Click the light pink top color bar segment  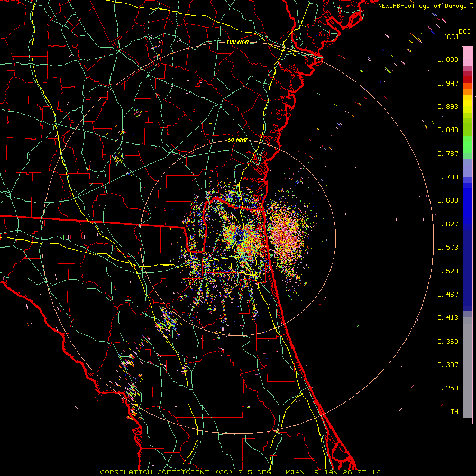click(x=467, y=57)
